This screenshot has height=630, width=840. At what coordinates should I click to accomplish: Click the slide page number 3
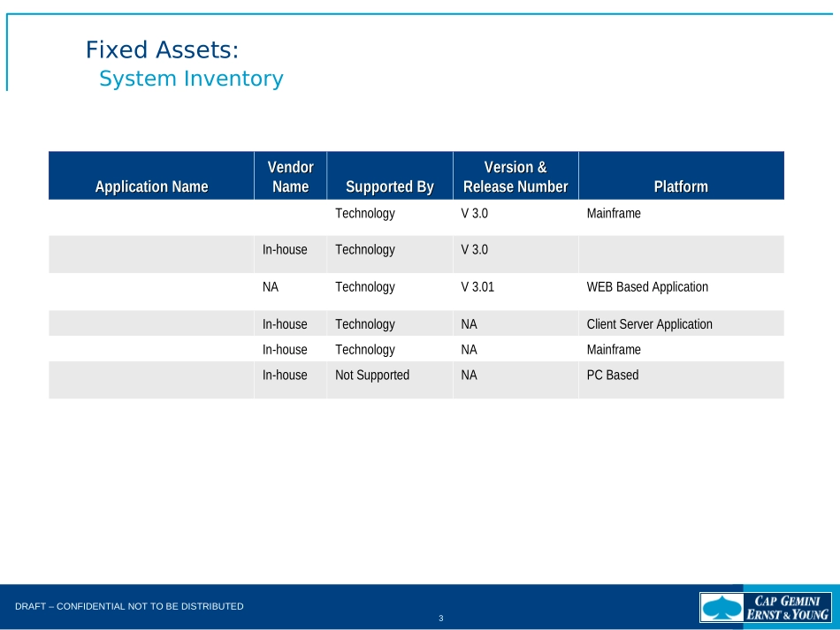(441, 619)
